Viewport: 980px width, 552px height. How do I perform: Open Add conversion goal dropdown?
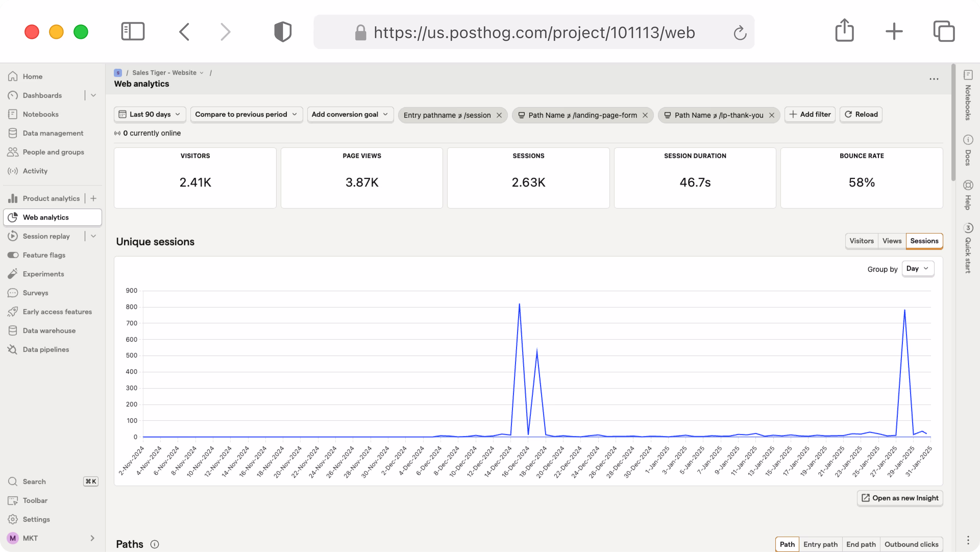350,115
